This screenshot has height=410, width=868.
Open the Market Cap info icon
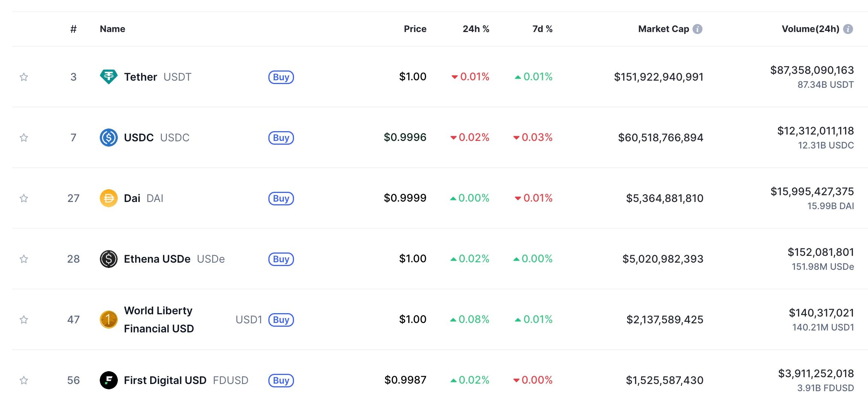[x=697, y=29]
